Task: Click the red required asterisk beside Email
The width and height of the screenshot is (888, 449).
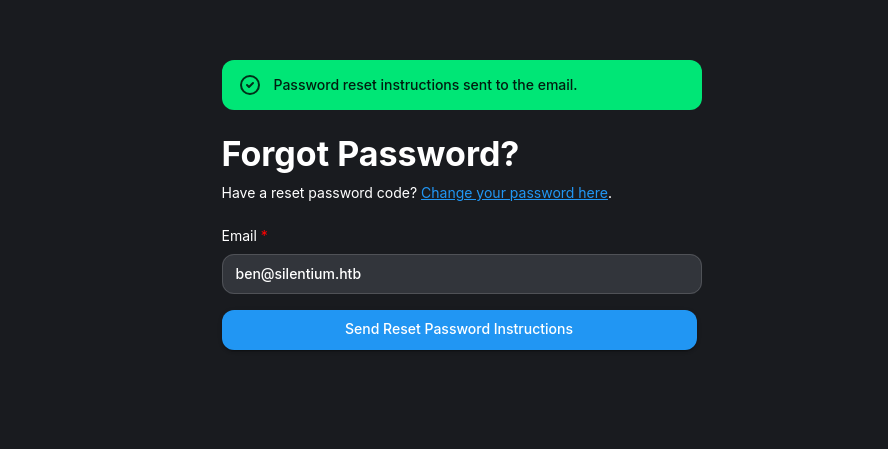Action: pyautogui.click(x=265, y=235)
